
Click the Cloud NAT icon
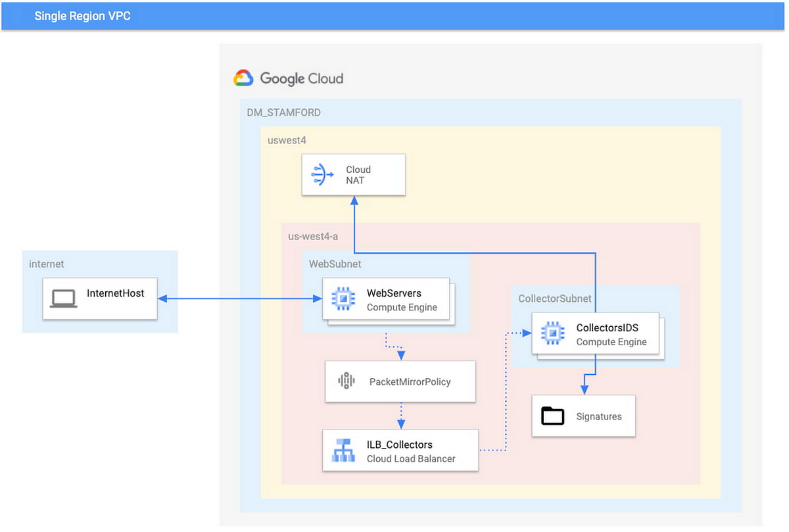(321, 175)
